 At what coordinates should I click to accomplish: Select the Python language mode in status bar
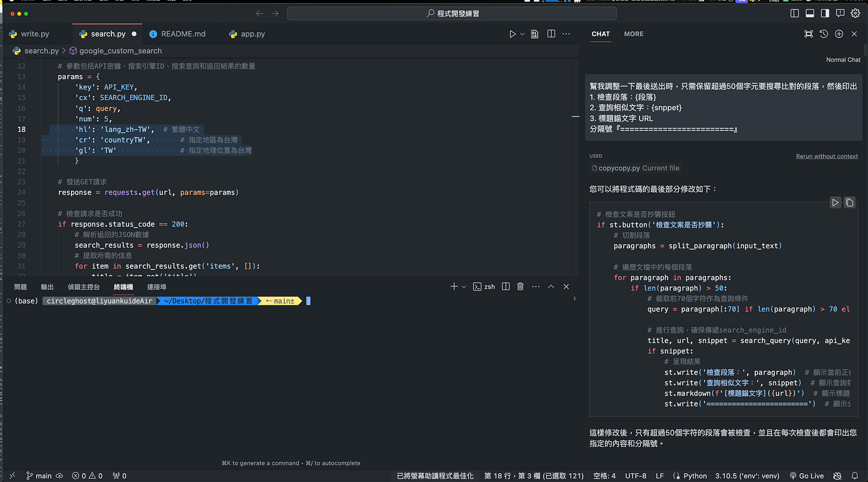[695, 475]
